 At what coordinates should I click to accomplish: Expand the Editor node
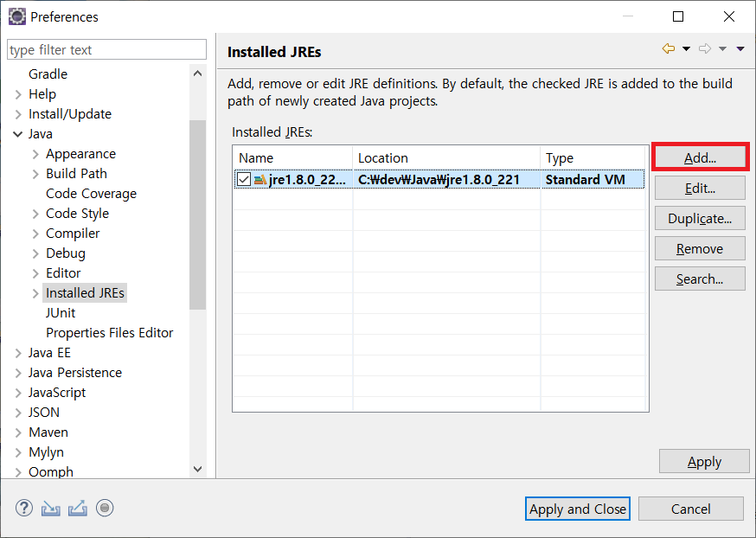tap(35, 274)
